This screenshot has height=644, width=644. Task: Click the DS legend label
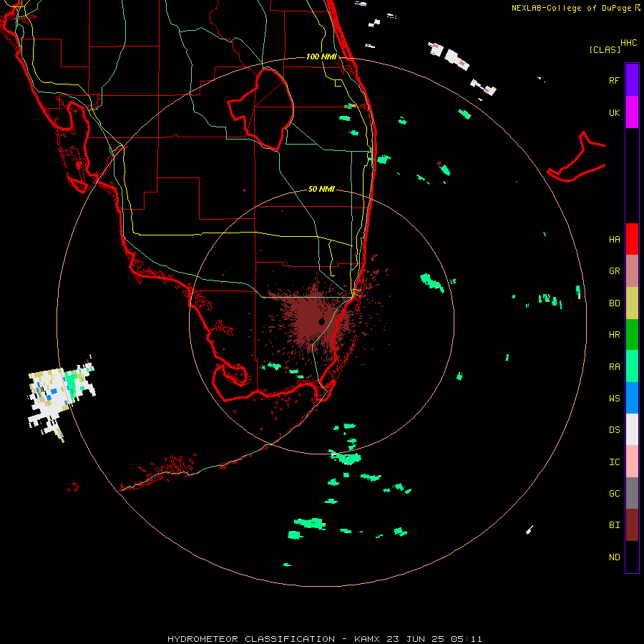[x=614, y=430]
